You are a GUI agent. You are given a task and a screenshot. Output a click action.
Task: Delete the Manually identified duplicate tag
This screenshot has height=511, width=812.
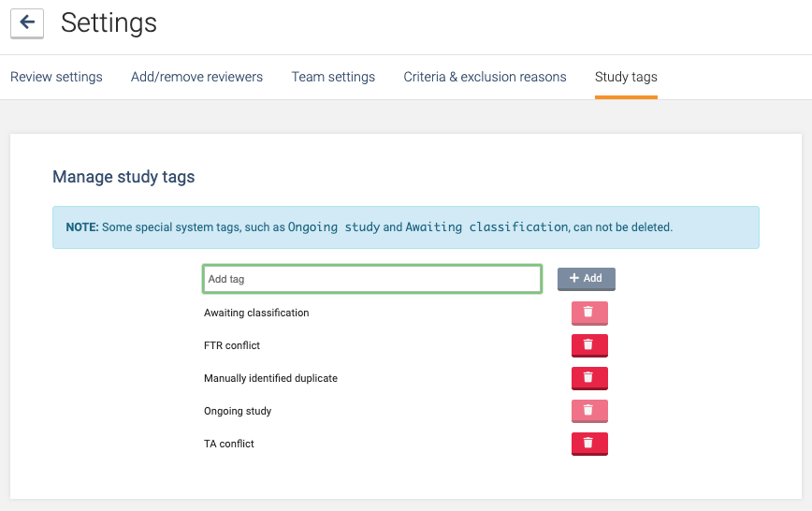tap(589, 378)
